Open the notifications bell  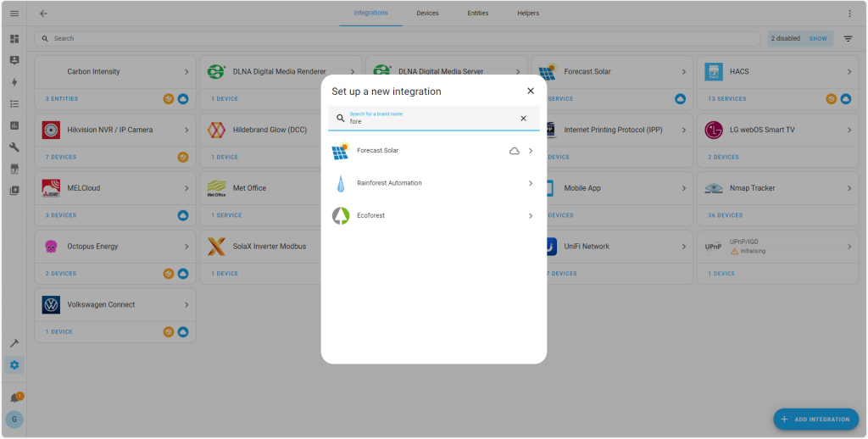coord(14,398)
